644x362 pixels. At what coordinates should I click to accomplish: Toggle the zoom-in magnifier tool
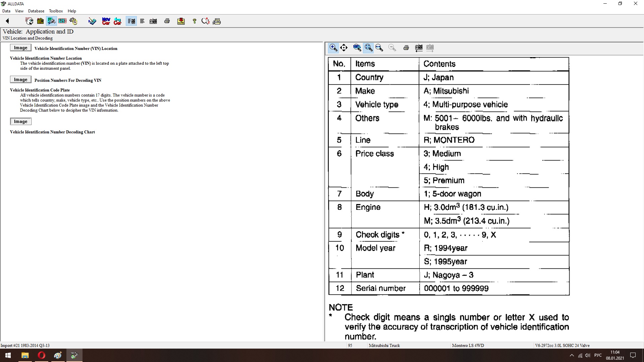(x=333, y=48)
